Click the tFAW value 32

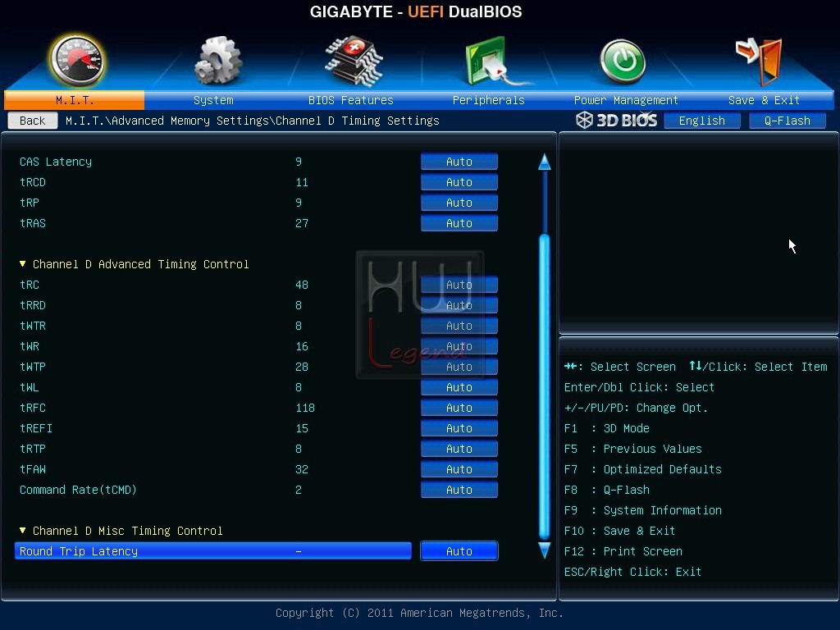click(302, 469)
